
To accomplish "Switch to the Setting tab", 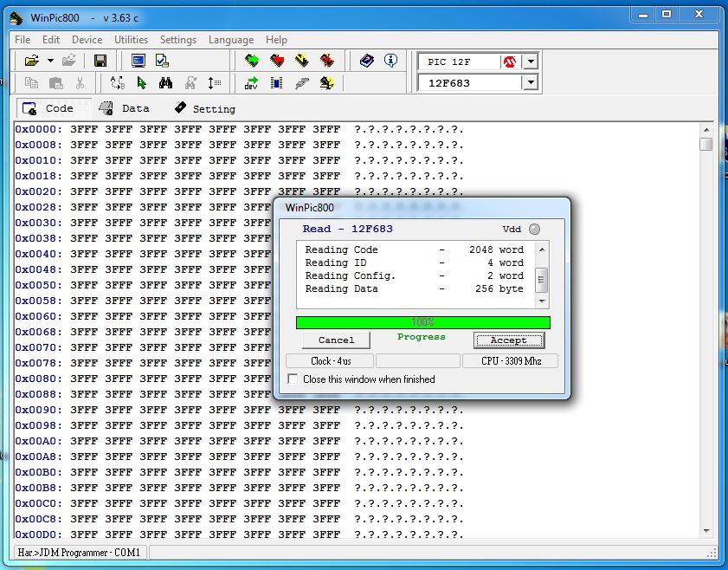I will pos(206,108).
